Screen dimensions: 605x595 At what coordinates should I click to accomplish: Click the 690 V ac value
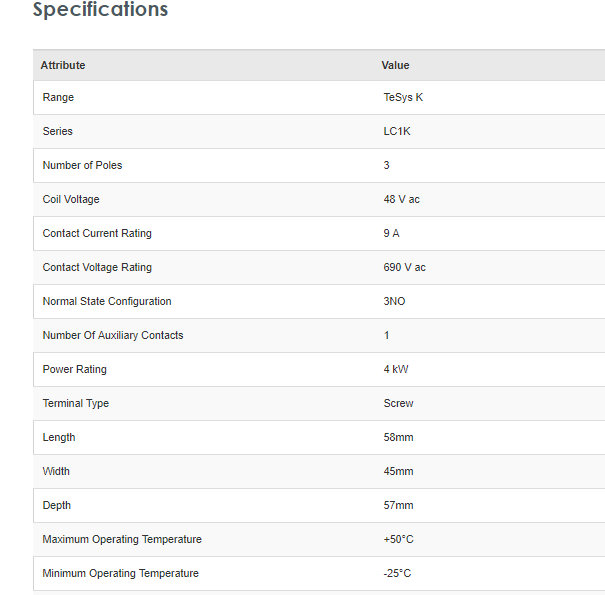pos(404,267)
